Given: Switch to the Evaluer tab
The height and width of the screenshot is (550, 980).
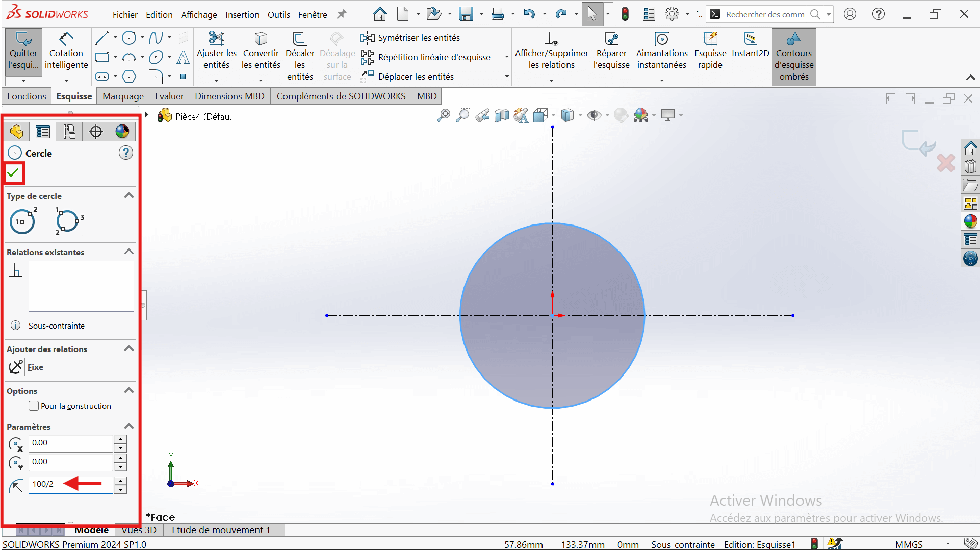Looking at the screenshot, I should point(169,96).
